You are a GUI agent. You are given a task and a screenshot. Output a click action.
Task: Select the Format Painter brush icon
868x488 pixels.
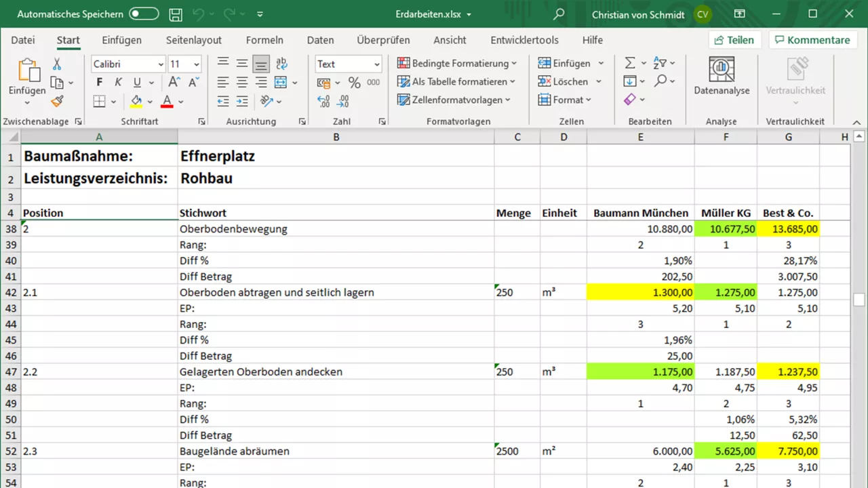coord(57,101)
